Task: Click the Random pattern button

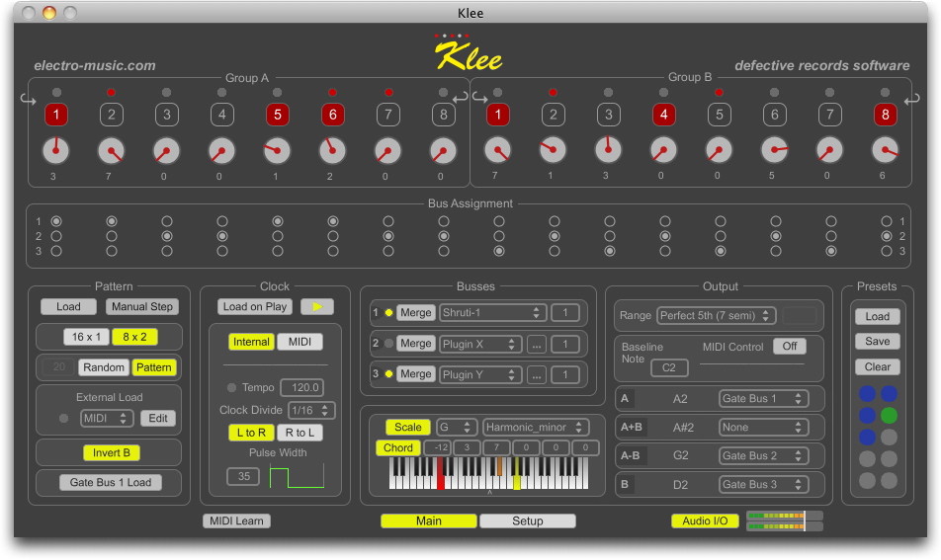Action: click(104, 367)
